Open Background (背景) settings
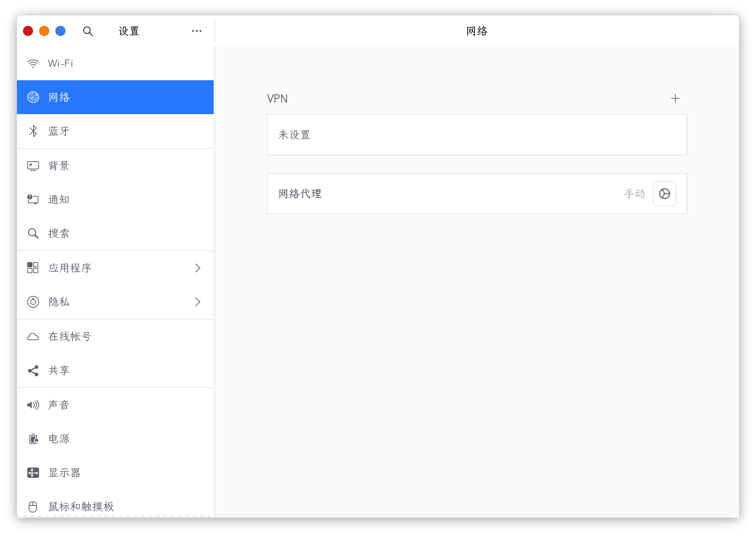 pos(59,166)
